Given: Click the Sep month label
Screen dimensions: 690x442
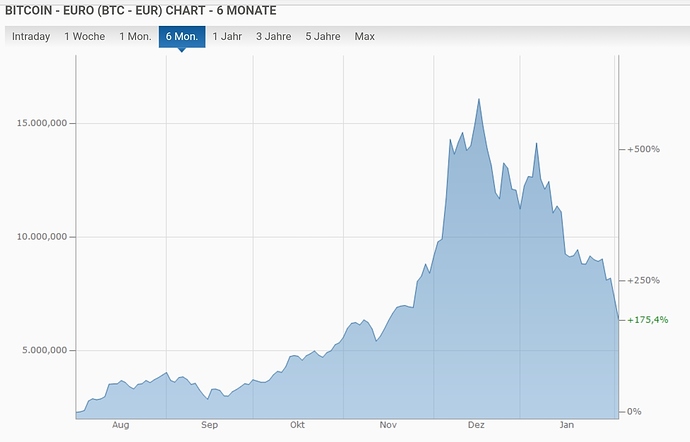Looking at the screenshot, I should (x=209, y=425).
